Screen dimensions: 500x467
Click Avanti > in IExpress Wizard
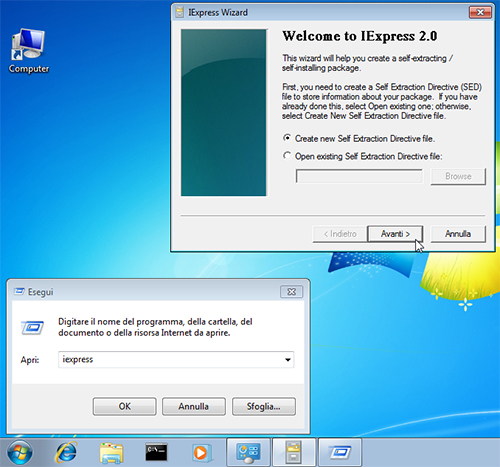(395, 234)
